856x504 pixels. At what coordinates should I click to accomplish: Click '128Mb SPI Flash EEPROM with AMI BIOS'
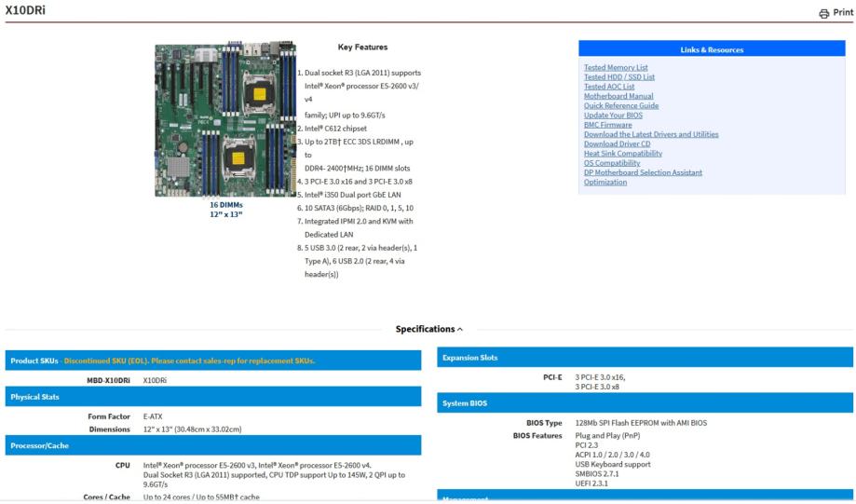click(x=641, y=423)
